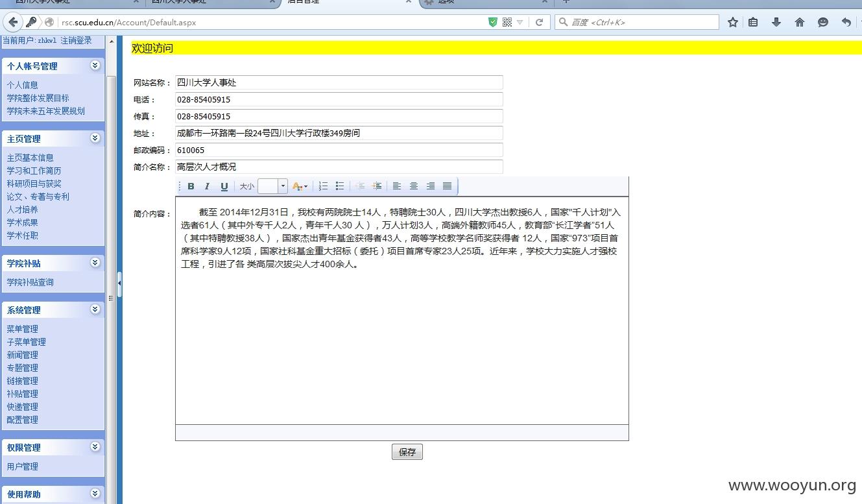Image resolution: width=862 pixels, height=504 pixels.
Task: Collapse the 系统管理 panel
Action: coord(95,309)
